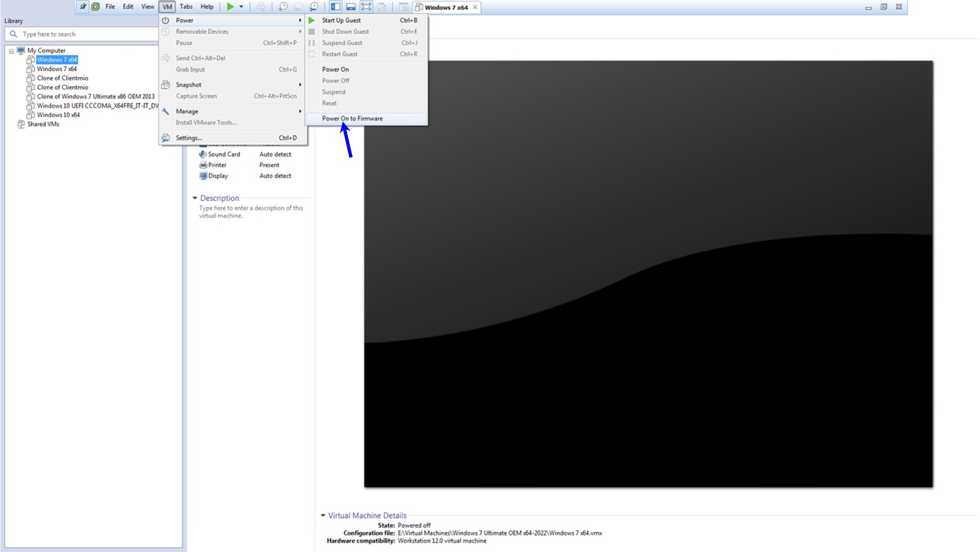
Task: Collapse the Description section
Action: pyautogui.click(x=195, y=198)
